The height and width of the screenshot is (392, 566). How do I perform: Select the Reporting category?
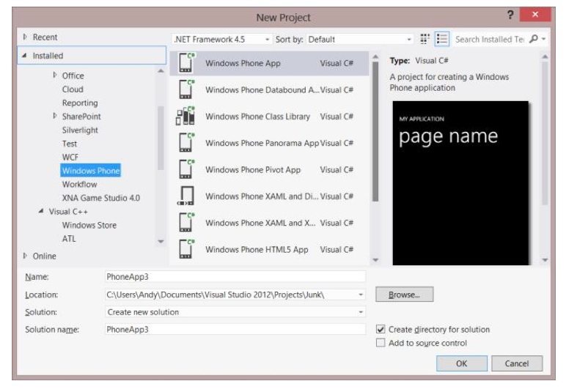pyautogui.click(x=80, y=103)
